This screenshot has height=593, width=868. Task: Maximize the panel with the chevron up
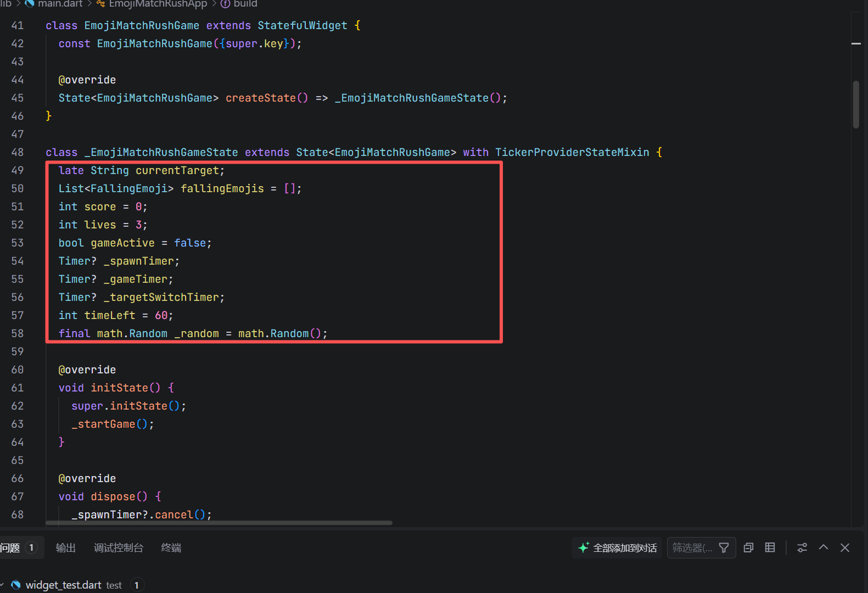824,547
